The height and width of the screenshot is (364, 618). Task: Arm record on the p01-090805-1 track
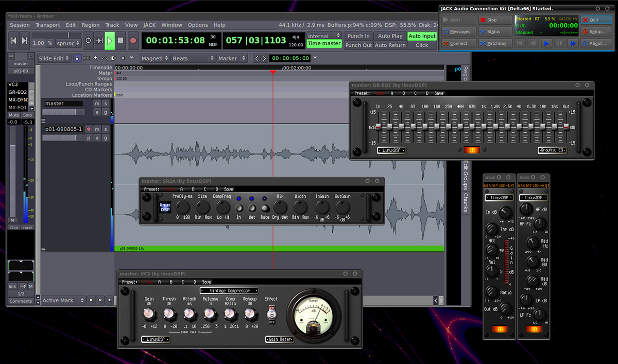tap(88, 129)
